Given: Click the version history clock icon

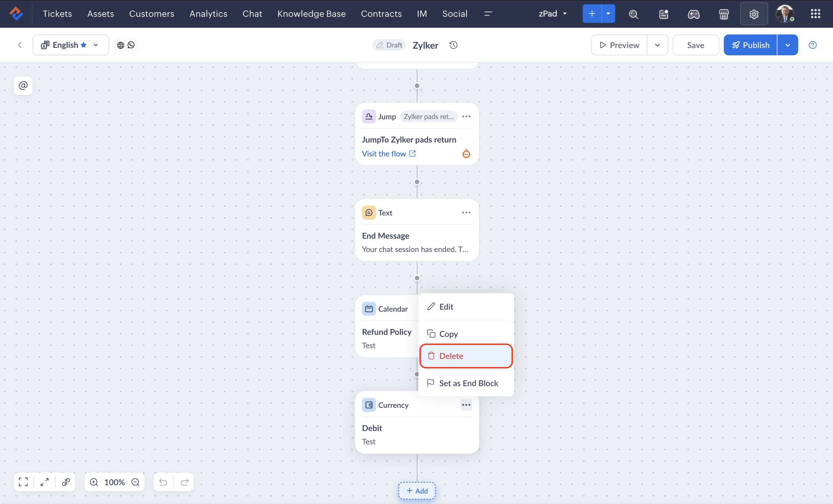Looking at the screenshot, I should click(x=453, y=45).
